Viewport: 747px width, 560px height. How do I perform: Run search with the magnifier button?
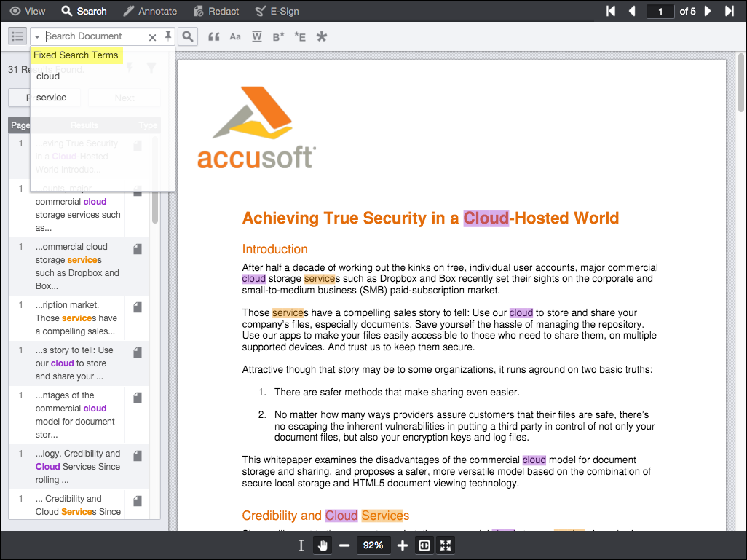[188, 36]
